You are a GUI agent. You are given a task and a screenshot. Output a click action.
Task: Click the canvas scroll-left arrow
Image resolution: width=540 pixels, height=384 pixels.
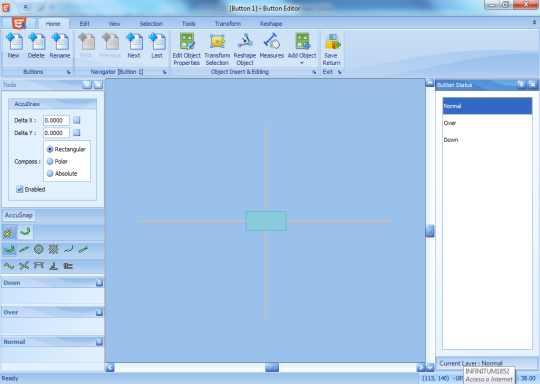coord(110,367)
